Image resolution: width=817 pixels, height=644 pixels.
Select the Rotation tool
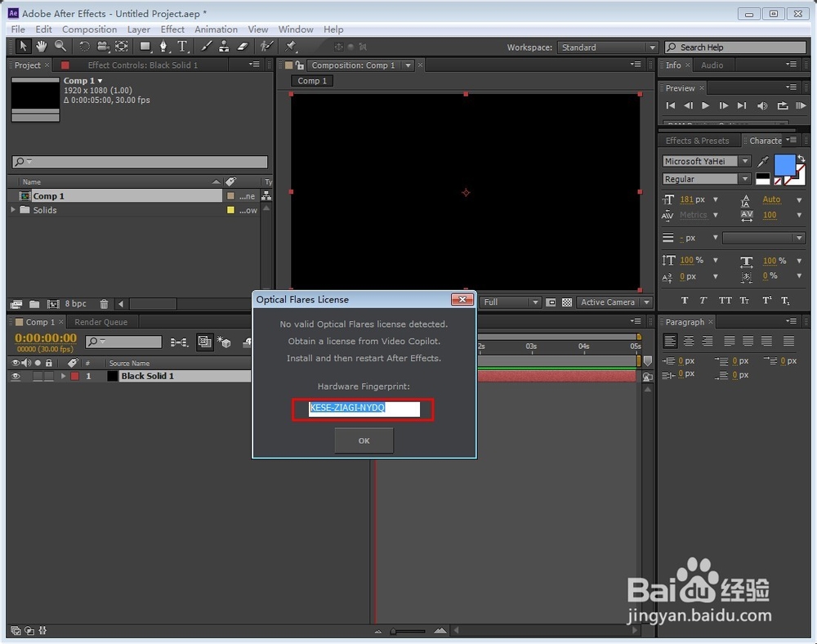[84, 47]
